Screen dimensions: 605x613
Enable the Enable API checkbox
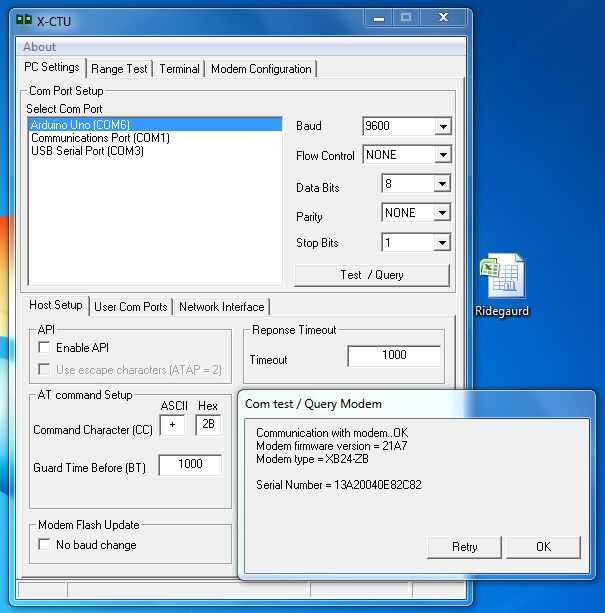tap(44, 347)
